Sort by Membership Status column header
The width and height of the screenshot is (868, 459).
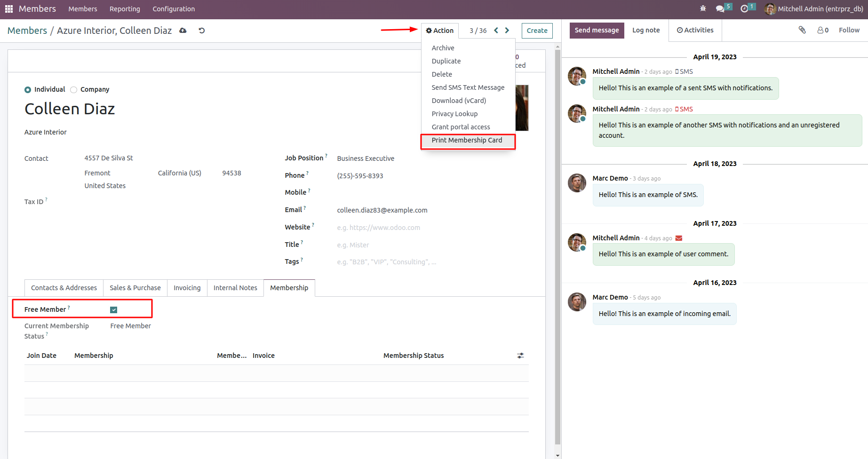tap(414, 356)
